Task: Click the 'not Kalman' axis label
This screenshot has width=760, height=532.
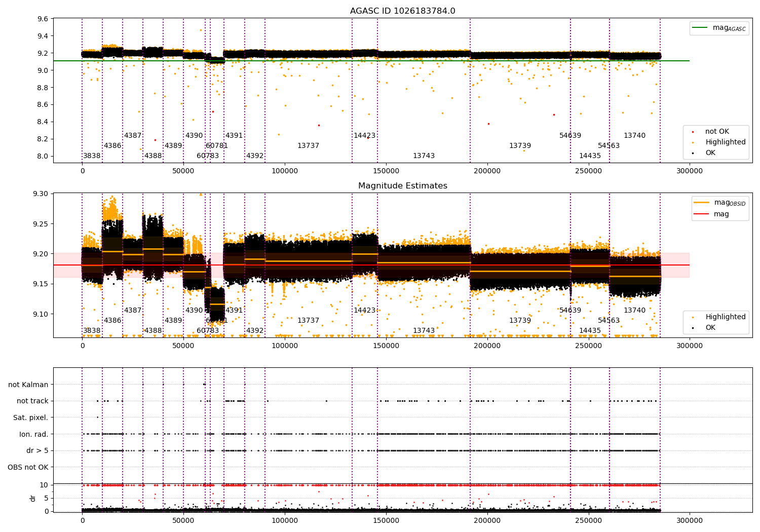Action: [28, 385]
